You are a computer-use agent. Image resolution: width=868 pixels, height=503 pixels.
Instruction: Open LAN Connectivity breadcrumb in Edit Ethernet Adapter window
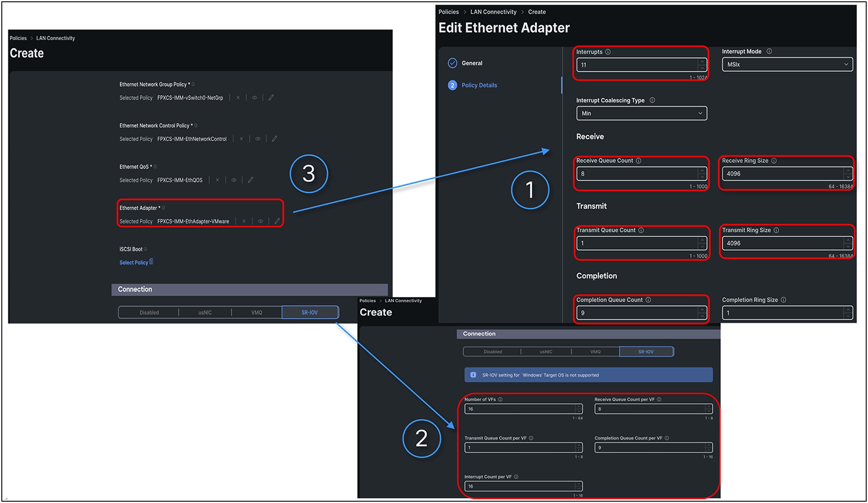click(x=493, y=12)
